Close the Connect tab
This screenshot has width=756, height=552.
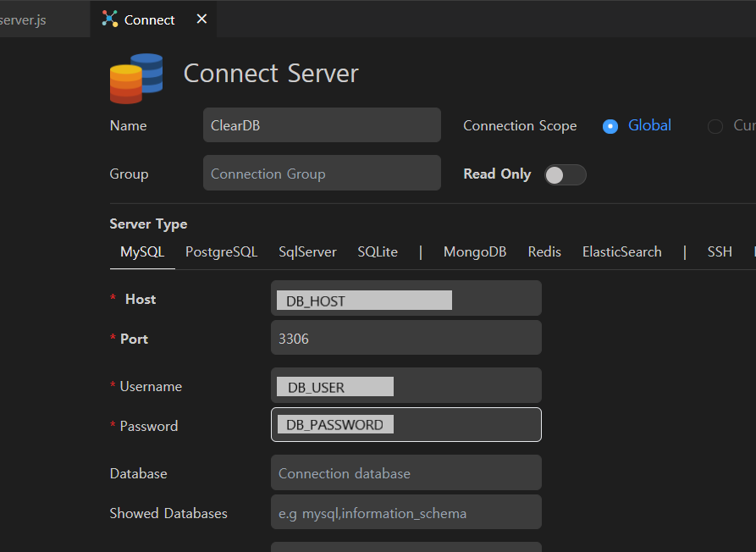201,19
